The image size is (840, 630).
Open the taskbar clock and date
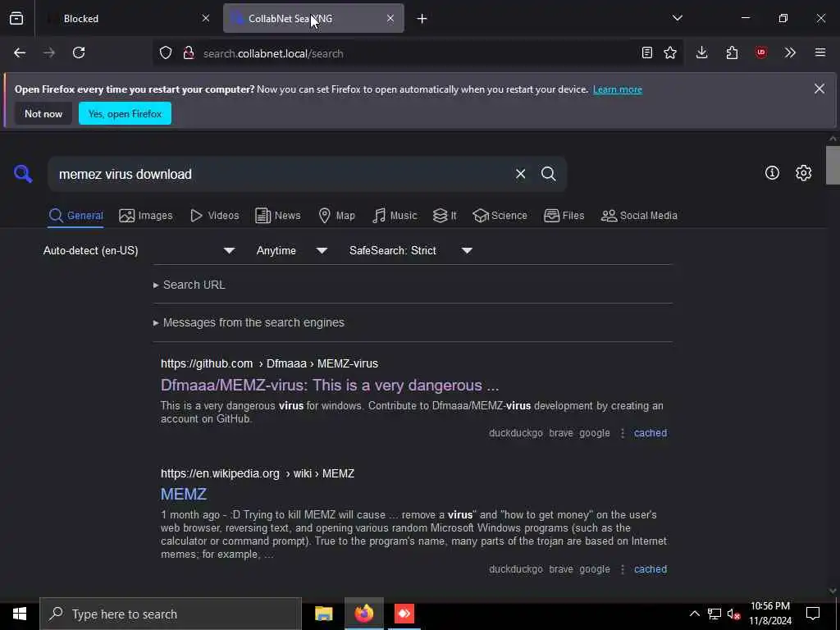769,614
